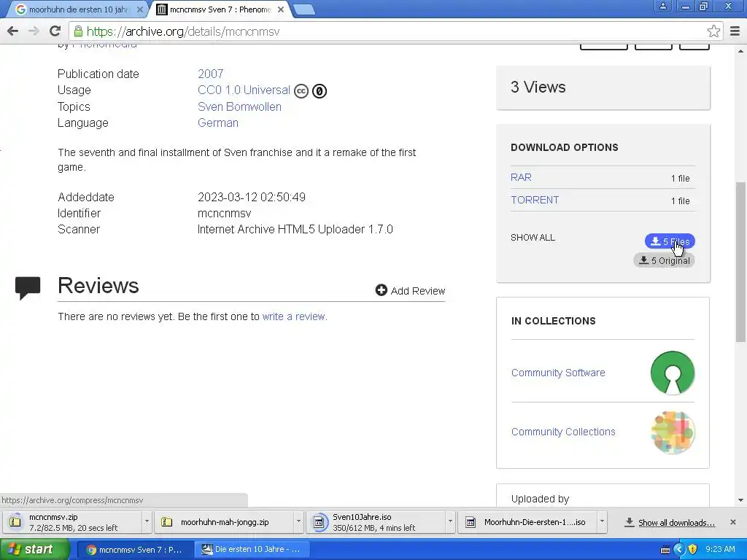This screenshot has width=747, height=560.
Task: Open Windows Start menu
Action: 34,549
